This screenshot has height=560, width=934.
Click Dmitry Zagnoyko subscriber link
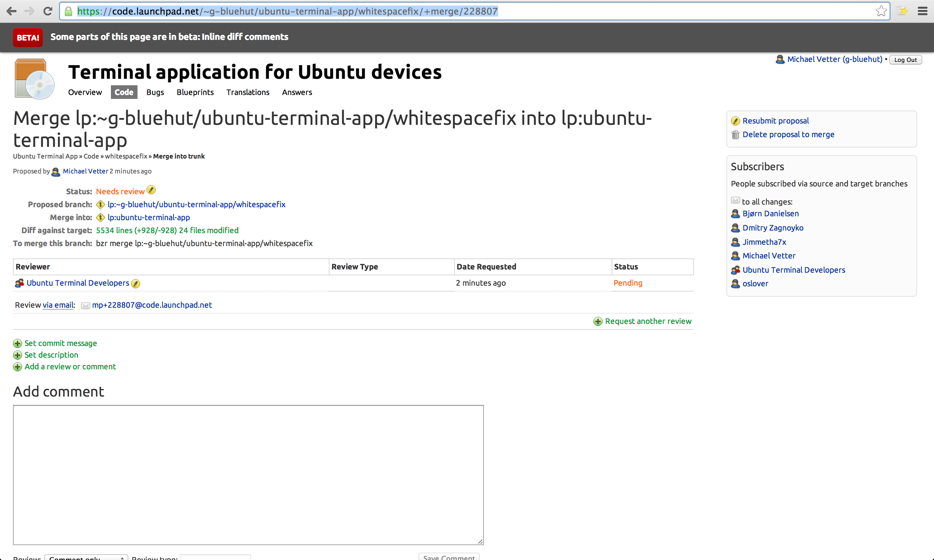(x=773, y=228)
